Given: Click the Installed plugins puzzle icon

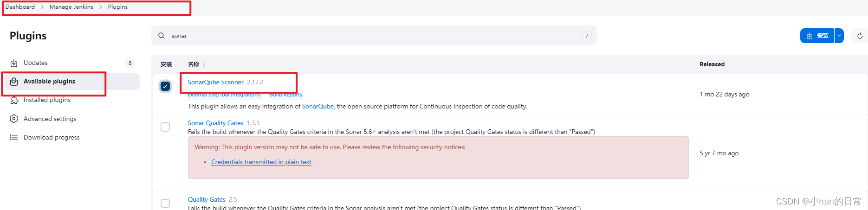Looking at the screenshot, I should click(x=14, y=100).
